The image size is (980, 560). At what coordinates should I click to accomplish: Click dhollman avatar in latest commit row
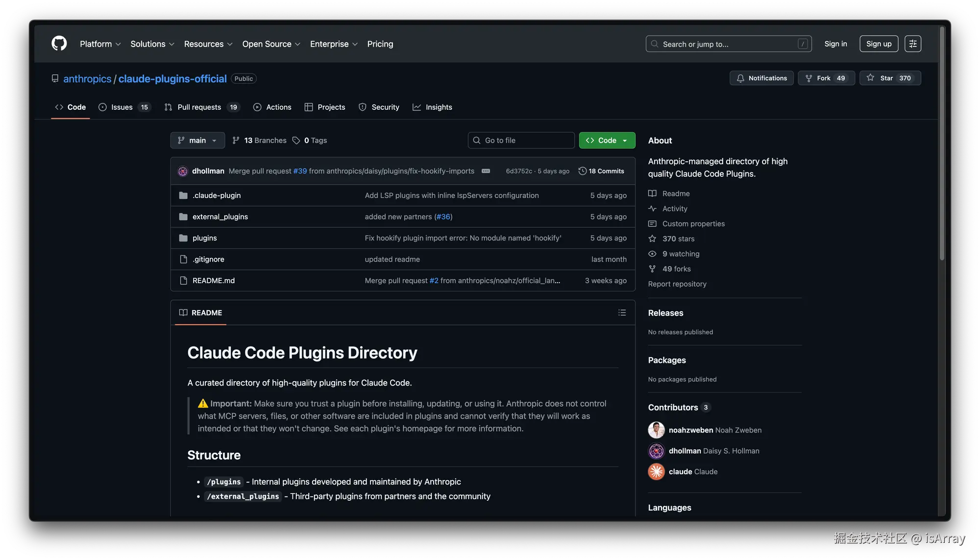[183, 171]
